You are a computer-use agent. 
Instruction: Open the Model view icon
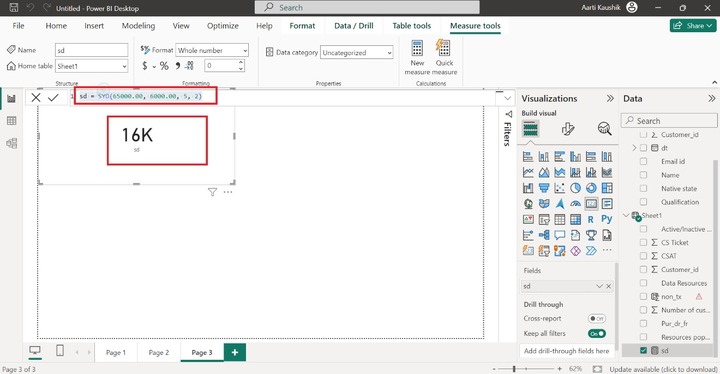coord(11,143)
